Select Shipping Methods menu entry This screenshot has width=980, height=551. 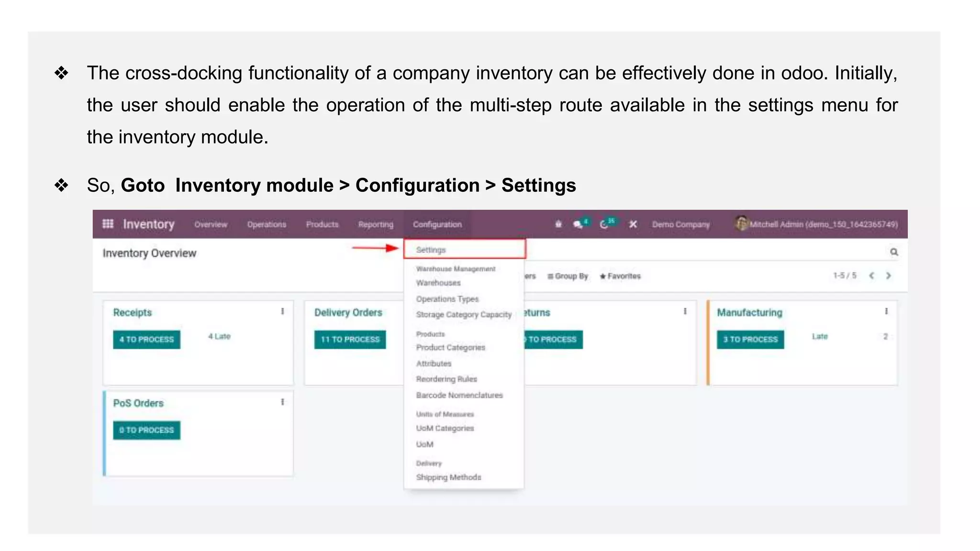point(448,477)
